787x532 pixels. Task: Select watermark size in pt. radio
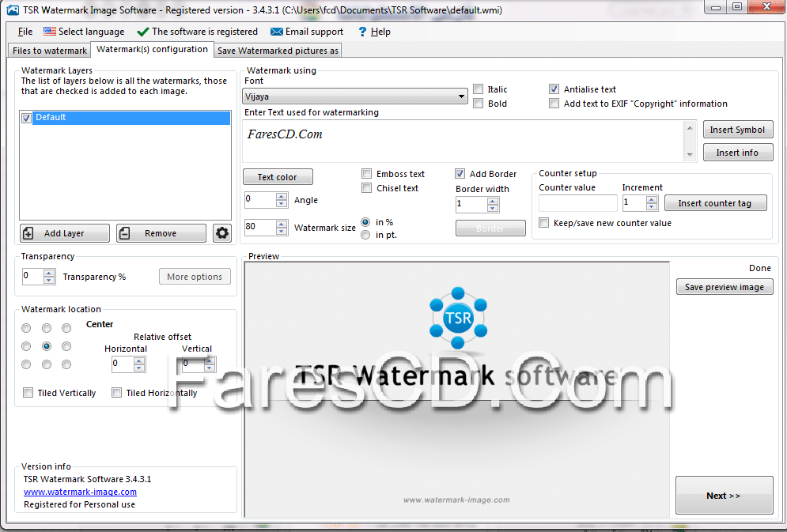[365, 235]
